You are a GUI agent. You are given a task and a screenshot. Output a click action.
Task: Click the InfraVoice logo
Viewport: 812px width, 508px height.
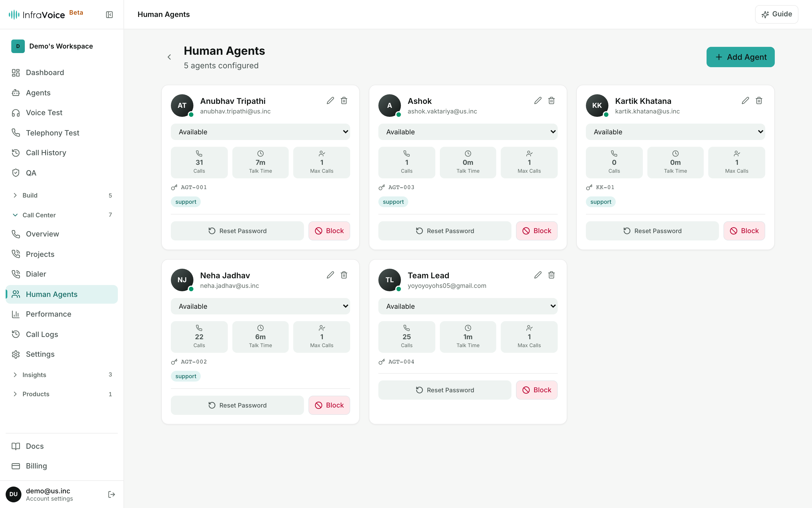[x=37, y=14]
